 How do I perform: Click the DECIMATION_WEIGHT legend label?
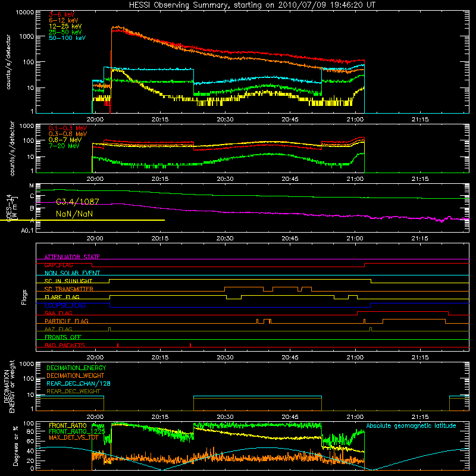pyautogui.click(x=76, y=375)
